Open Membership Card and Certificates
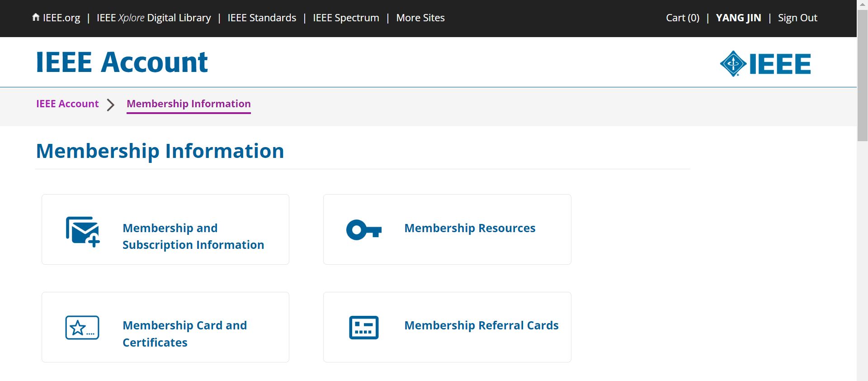This screenshot has height=381, width=868. [x=184, y=334]
